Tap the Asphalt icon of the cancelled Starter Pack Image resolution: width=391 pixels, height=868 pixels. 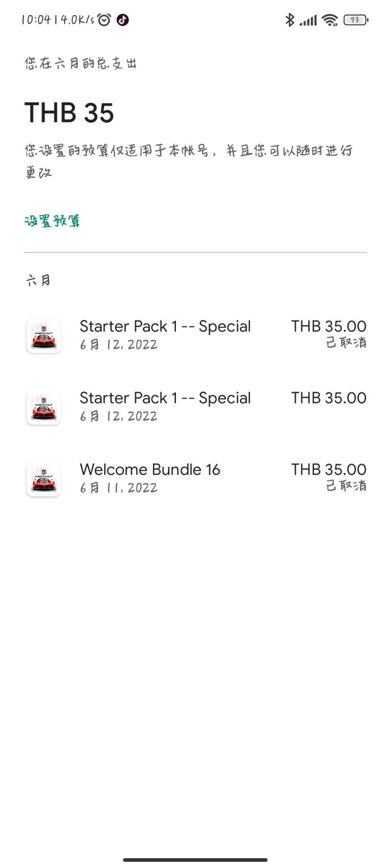tap(43, 336)
